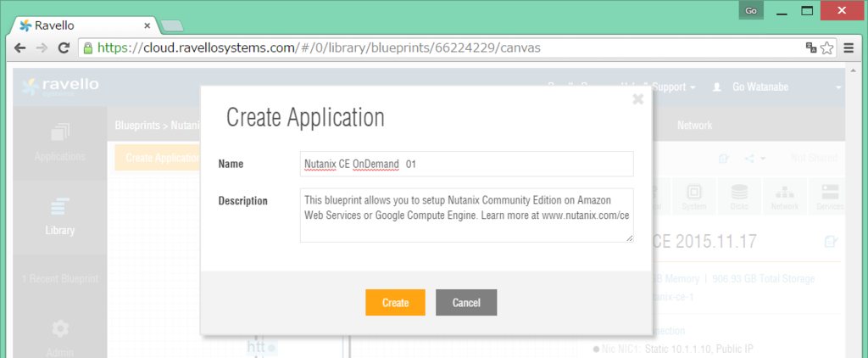Click the URL address bar
The width and height of the screenshot is (868, 358).
click(442, 48)
